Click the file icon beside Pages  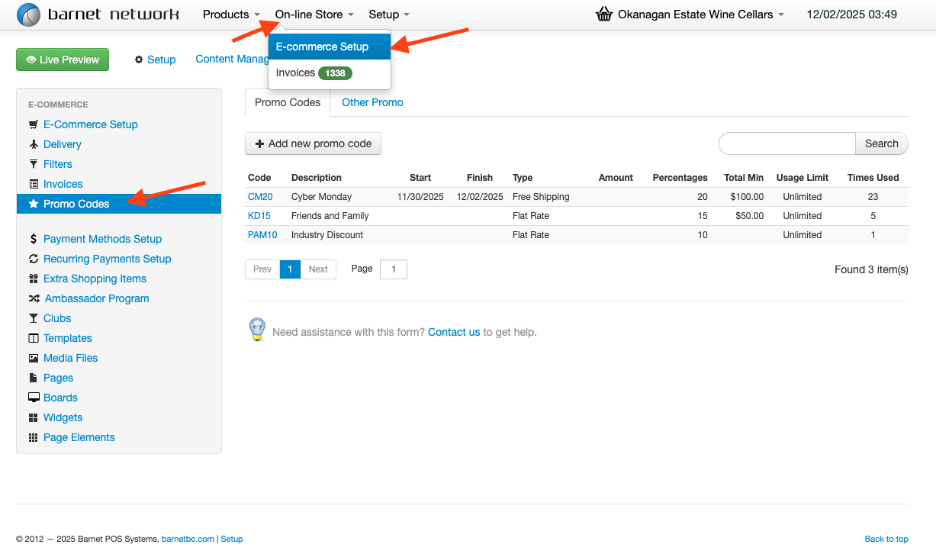pyautogui.click(x=33, y=378)
